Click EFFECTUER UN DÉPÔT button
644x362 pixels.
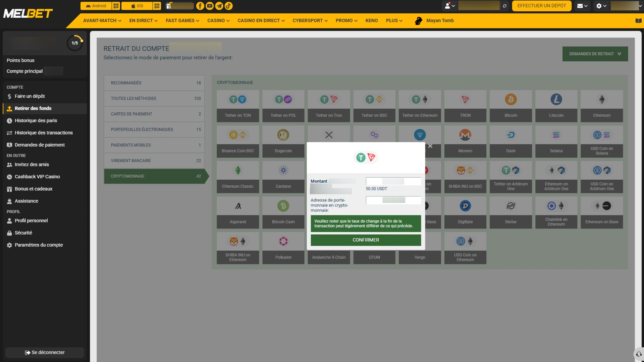(541, 6)
